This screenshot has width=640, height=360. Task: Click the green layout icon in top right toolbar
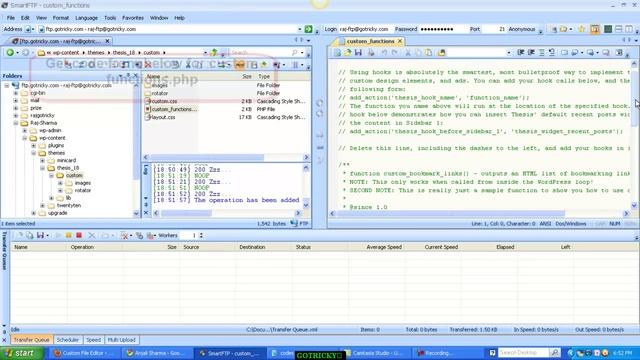click(x=608, y=29)
